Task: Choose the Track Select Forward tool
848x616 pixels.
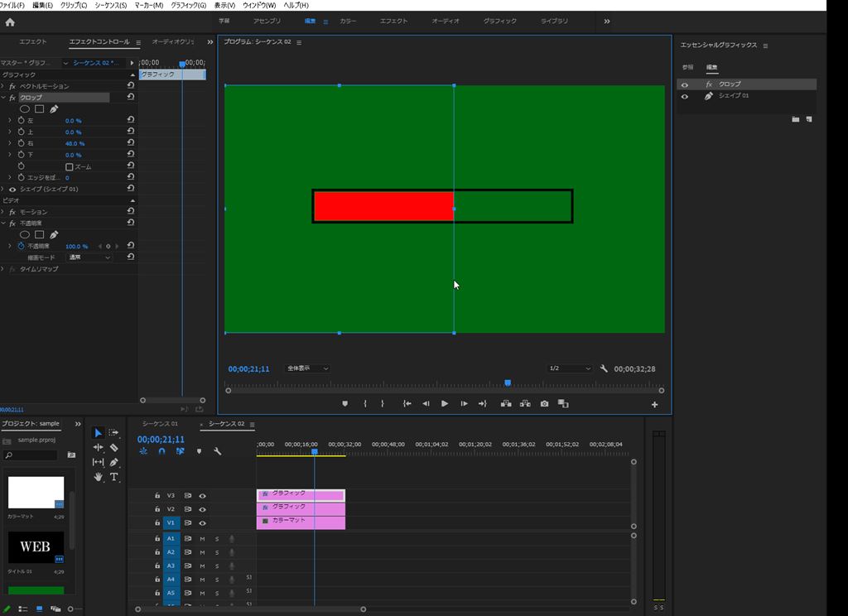Action: (114, 433)
